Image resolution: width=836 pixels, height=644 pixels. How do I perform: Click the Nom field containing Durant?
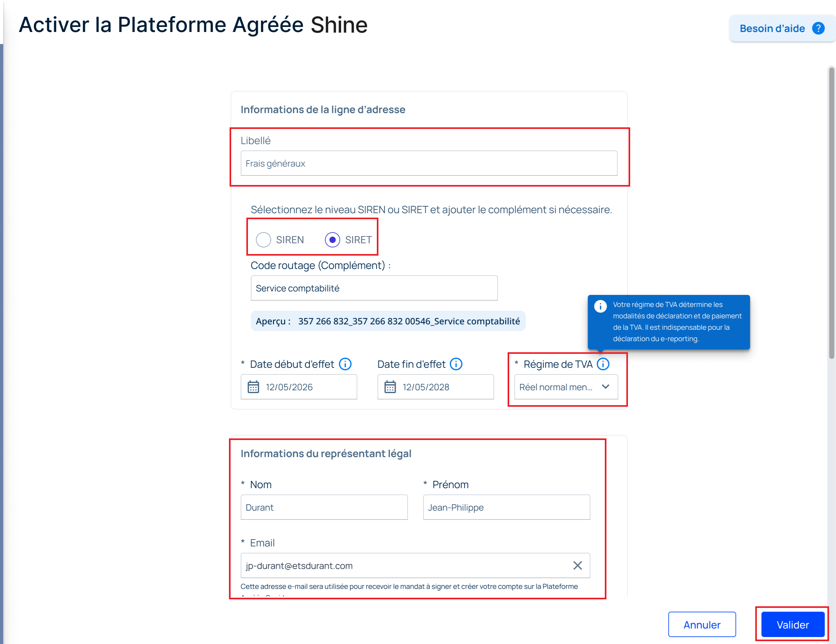[x=324, y=507]
